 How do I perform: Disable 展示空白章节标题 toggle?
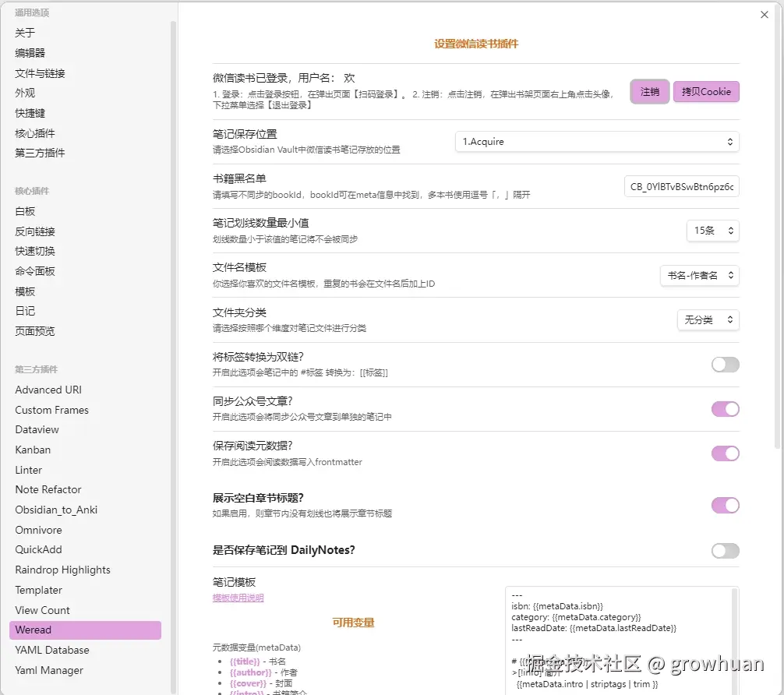coord(725,506)
